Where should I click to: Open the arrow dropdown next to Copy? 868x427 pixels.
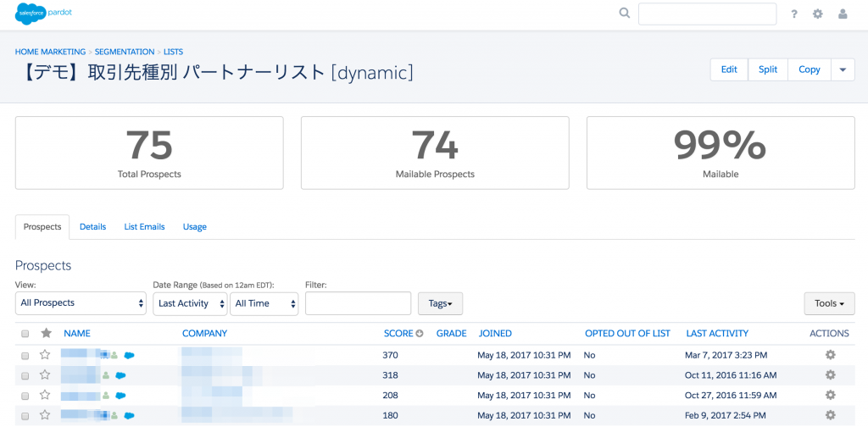843,69
